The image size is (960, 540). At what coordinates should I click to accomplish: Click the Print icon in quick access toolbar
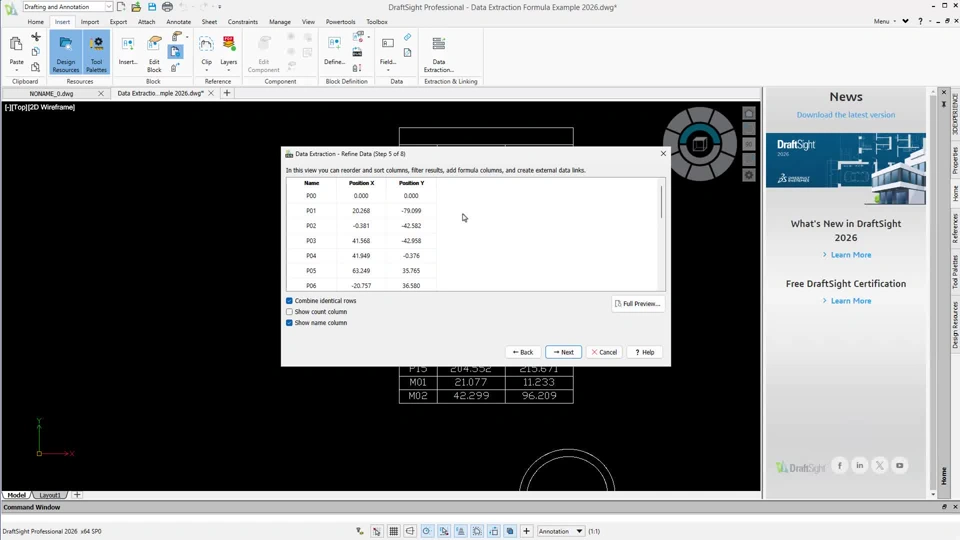[x=167, y=7]
